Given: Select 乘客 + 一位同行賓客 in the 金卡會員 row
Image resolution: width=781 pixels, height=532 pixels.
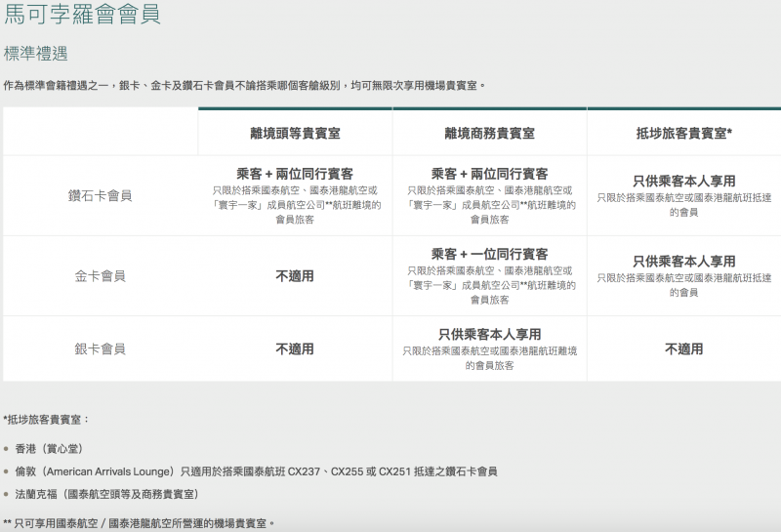Looking at the screenshot, I should [x=490, y=254].
